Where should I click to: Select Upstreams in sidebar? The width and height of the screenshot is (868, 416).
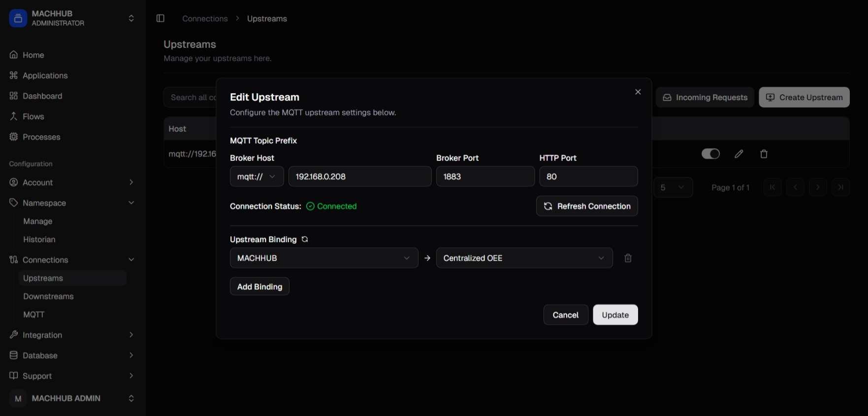point(73,278)
